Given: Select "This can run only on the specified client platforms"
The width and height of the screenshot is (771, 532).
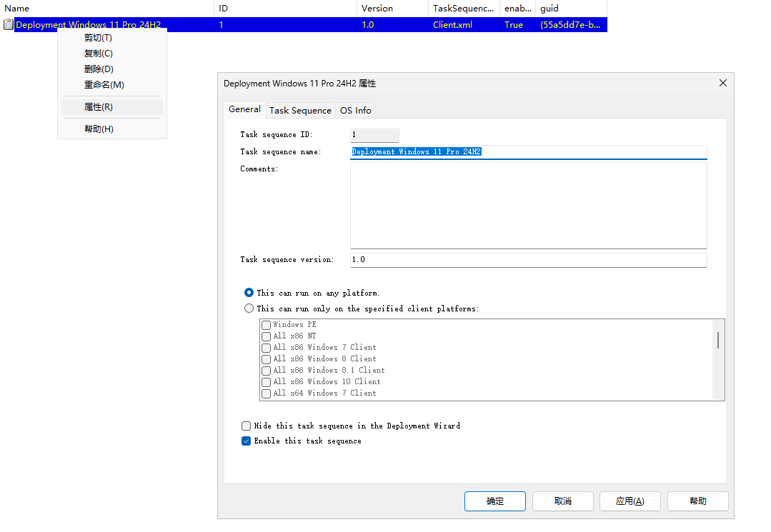Looking at the screenshot, I should point(249,308).
